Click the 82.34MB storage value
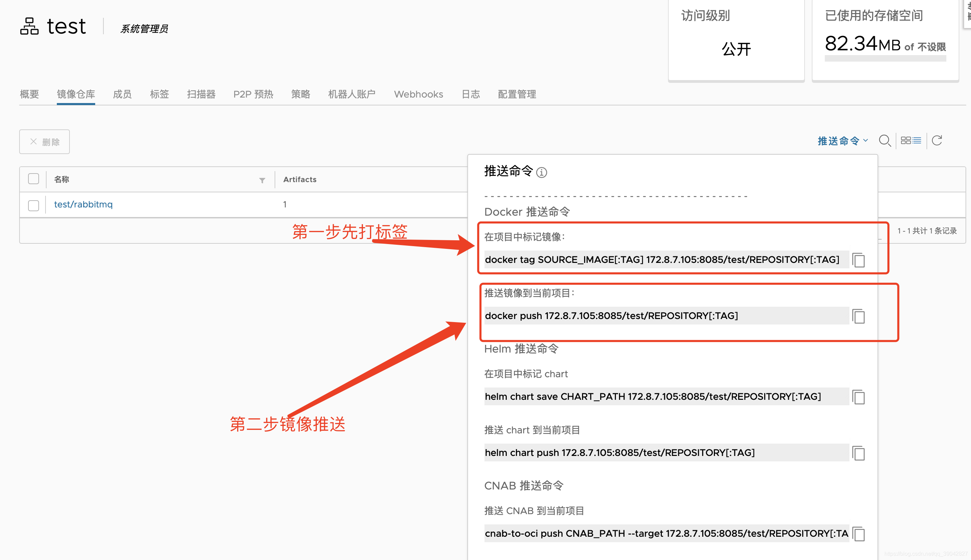This screenshot has width=971, height=560. click(x=863, y=43)
